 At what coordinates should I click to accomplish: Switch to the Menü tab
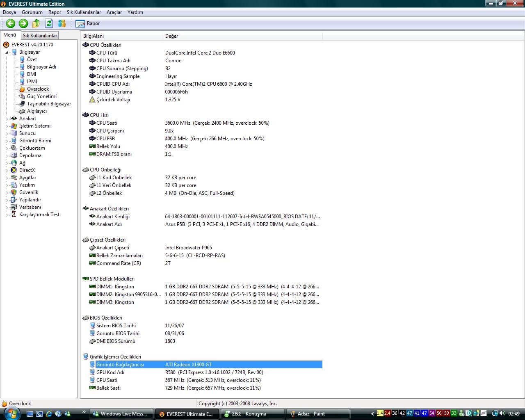pyautogui.click(x=10, y=35)
